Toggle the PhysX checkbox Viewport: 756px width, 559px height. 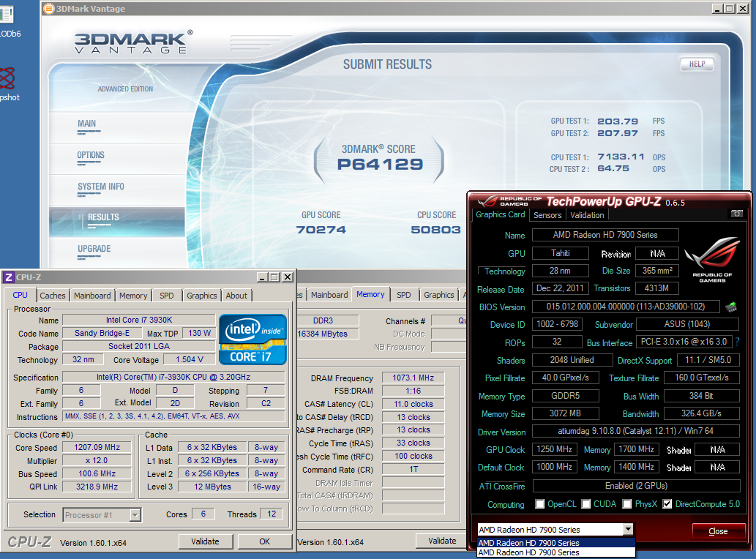626,504
